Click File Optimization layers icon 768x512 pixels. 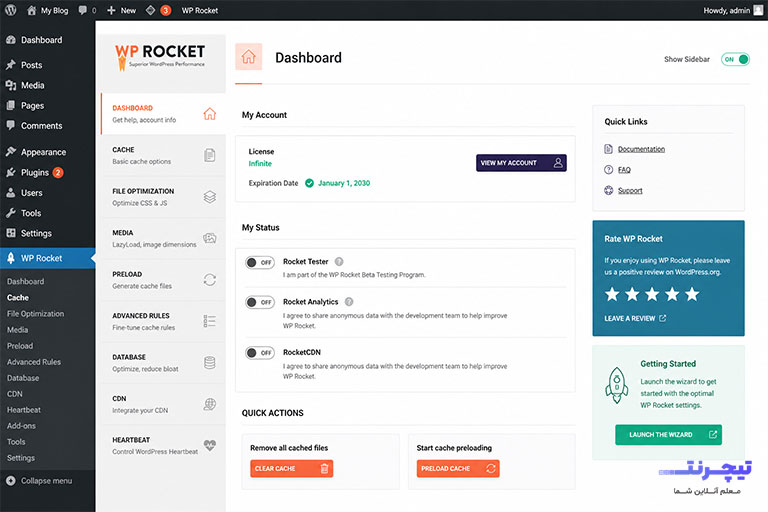click(x=210, y=197)
